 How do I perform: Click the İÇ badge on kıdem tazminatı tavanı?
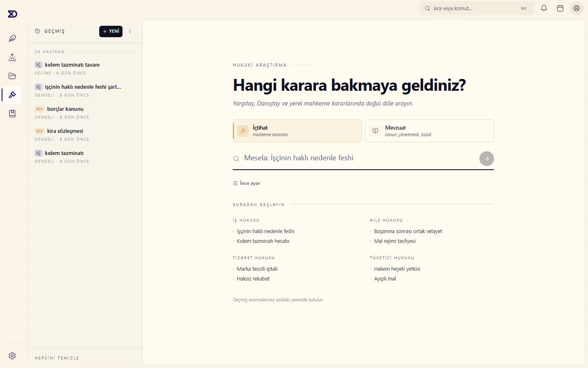pyautogui.click(x=38, y=65)
